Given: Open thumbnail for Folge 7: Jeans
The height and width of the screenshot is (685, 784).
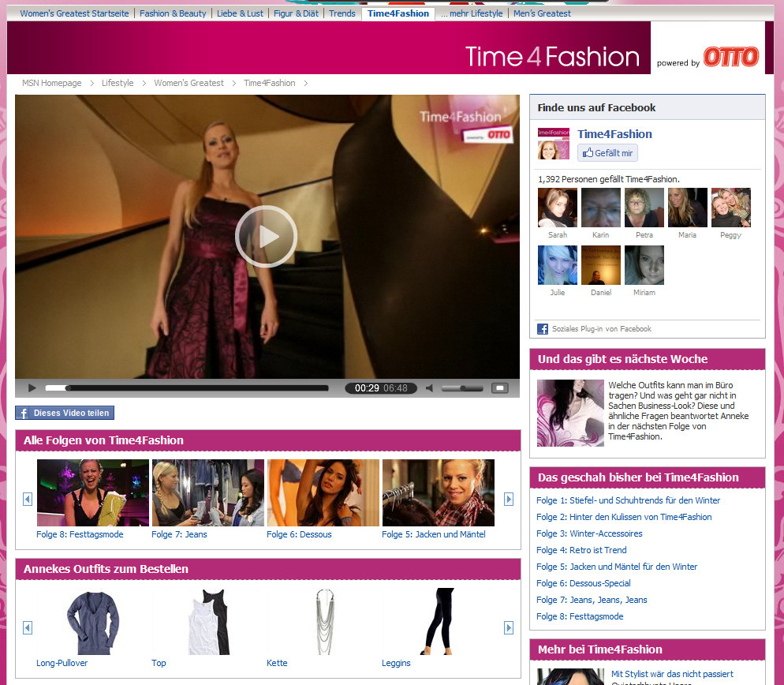Looking at the screenshot, I should point(208,493).
